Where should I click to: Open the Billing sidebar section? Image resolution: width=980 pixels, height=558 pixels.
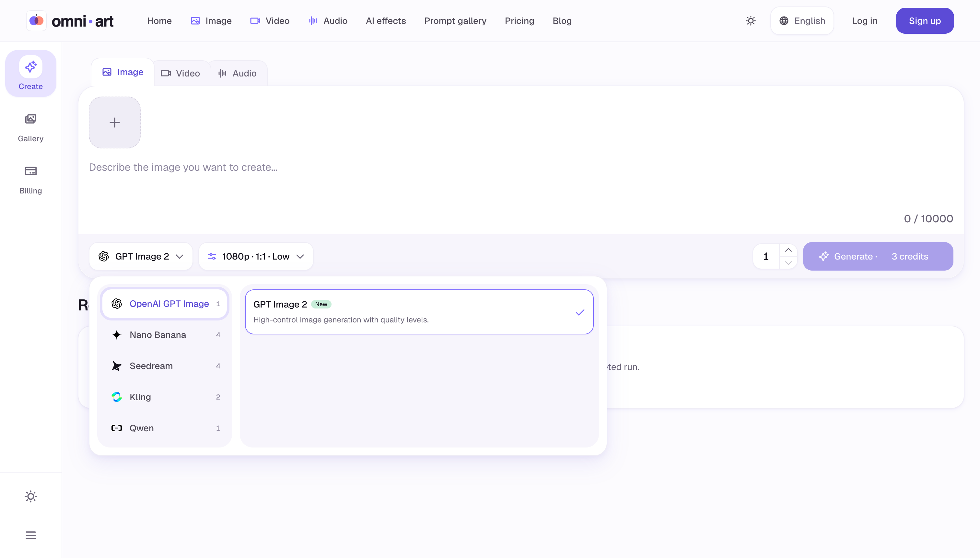tap(31, 180)
